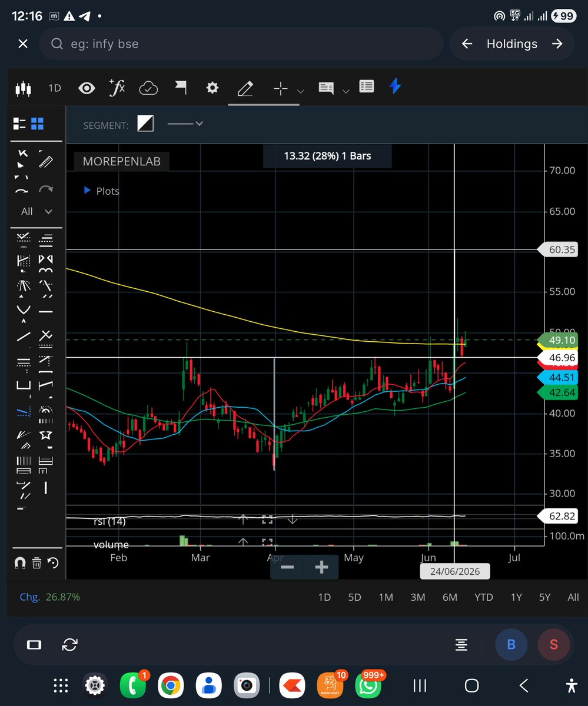Select the blue highlighted segment tool
This screenshot has height=706, width=588.
point(23,411)
